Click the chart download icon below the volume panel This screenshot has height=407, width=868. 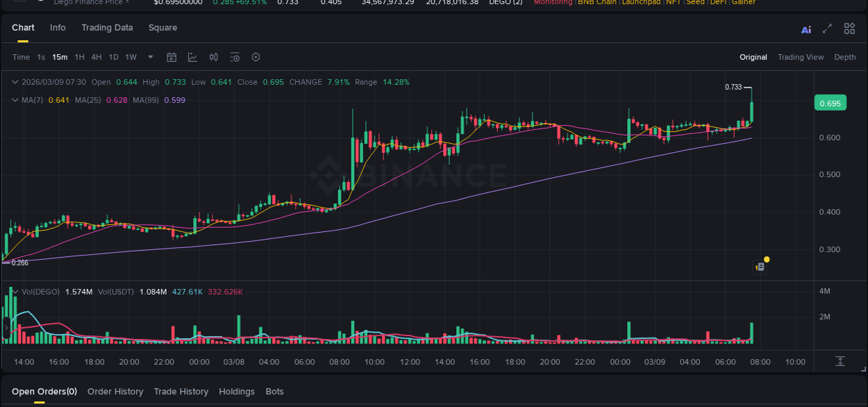click(x=840, y=361)
